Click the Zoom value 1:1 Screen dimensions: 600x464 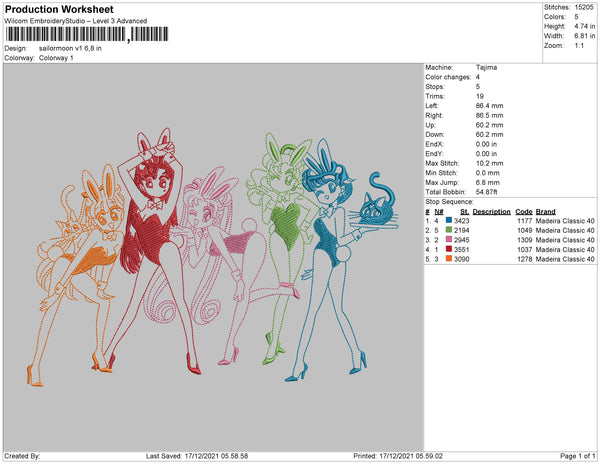pos(579,46)
